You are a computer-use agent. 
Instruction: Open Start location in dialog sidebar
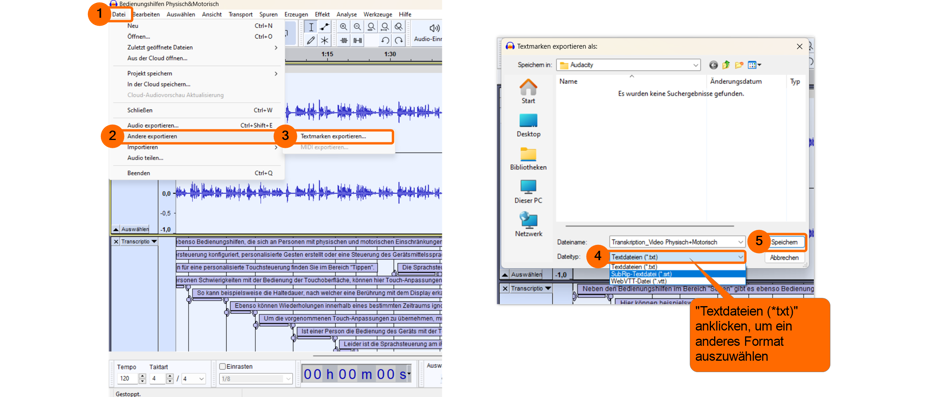[x=528, y=92]
